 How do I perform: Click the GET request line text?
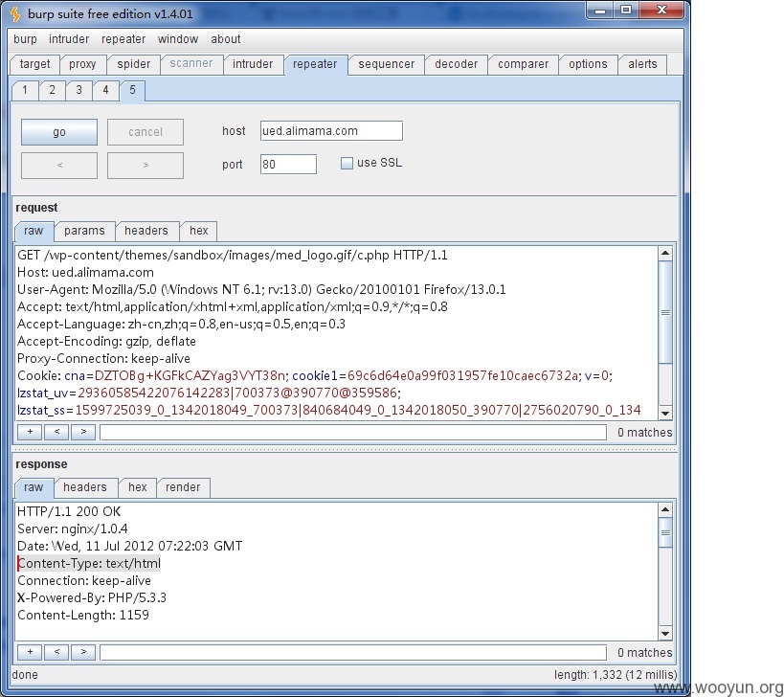click(233, 256)
